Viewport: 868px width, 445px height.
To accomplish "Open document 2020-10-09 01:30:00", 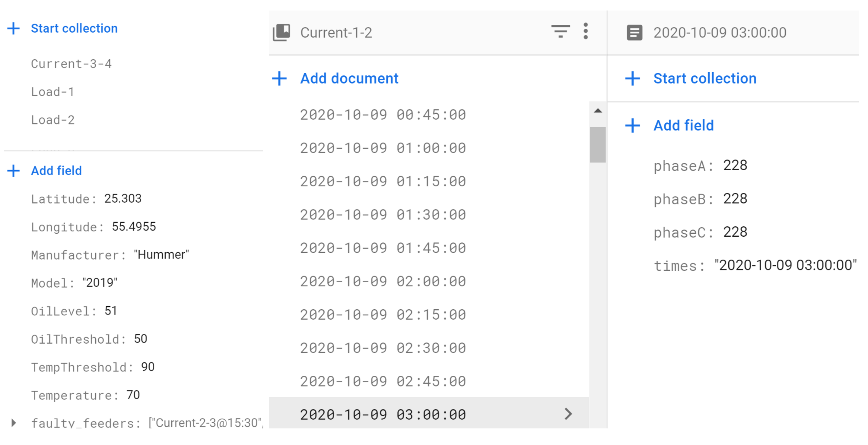I will 383,215.
